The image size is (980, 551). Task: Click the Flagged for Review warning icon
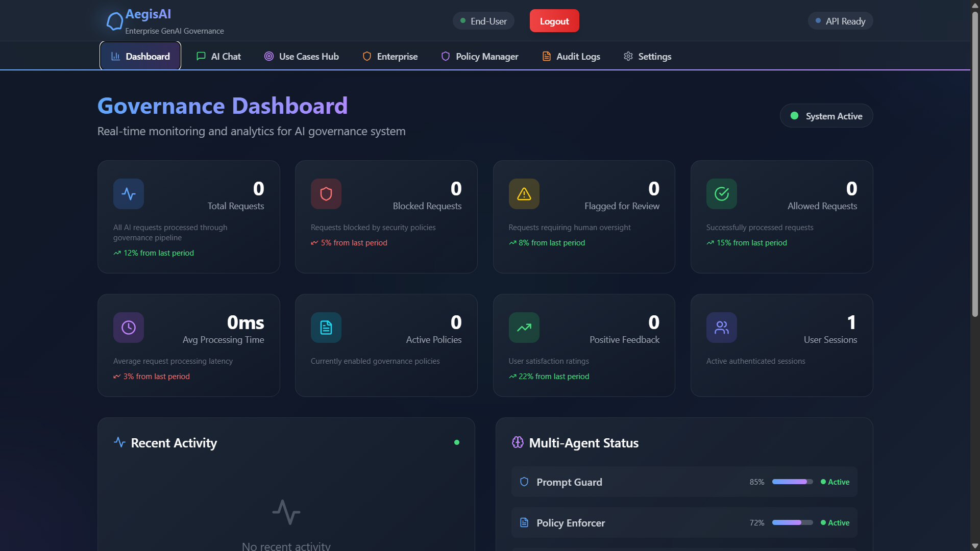point(524,194)
